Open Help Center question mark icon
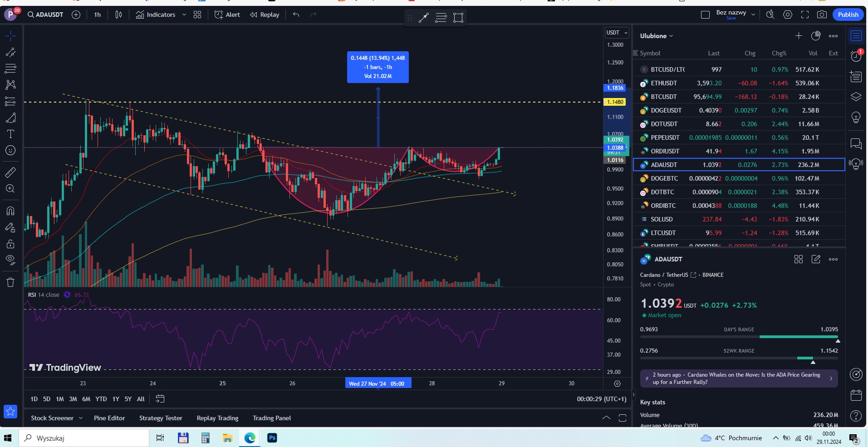This screenshot has width=868, height=447. [x=856, y=416]
